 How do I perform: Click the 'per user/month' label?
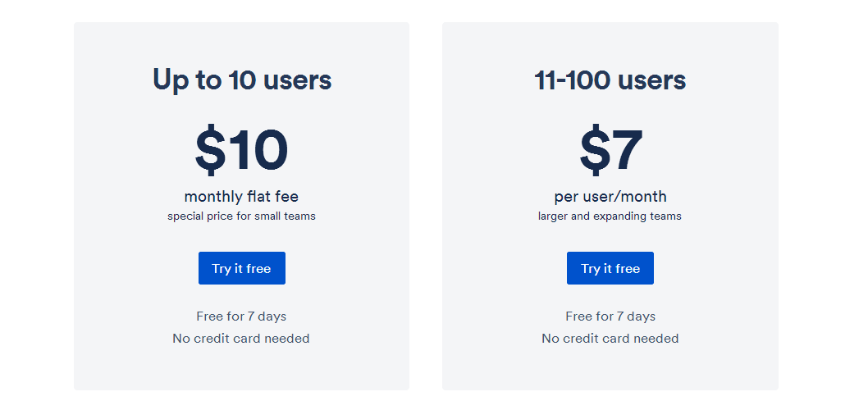pyautogui.click(x=610, y=197)
